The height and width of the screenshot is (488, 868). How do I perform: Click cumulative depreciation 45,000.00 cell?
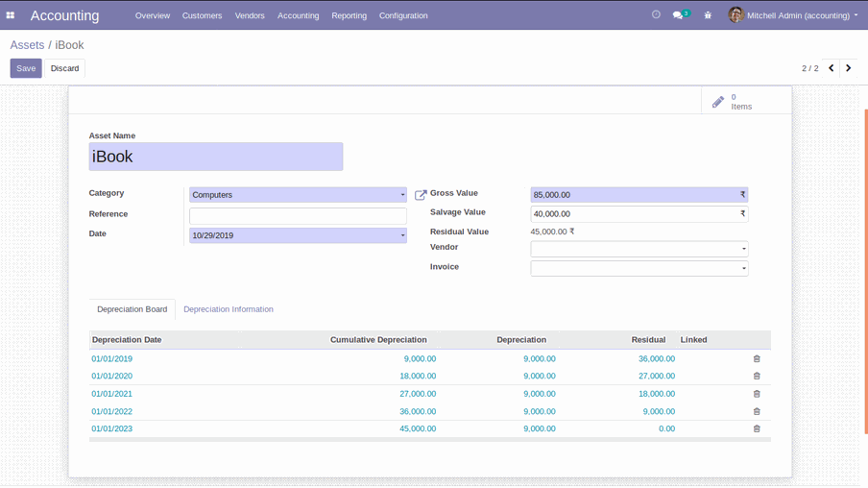pos(418,428)
